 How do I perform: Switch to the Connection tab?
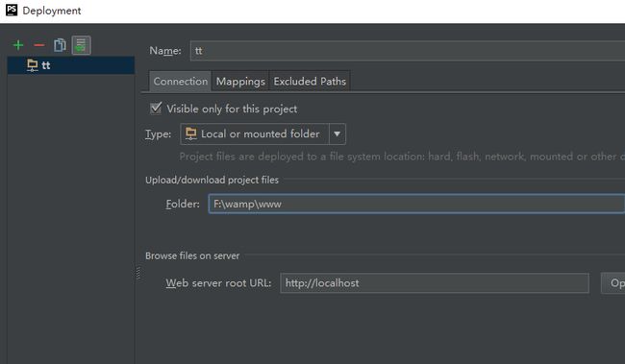coord(180,82)
